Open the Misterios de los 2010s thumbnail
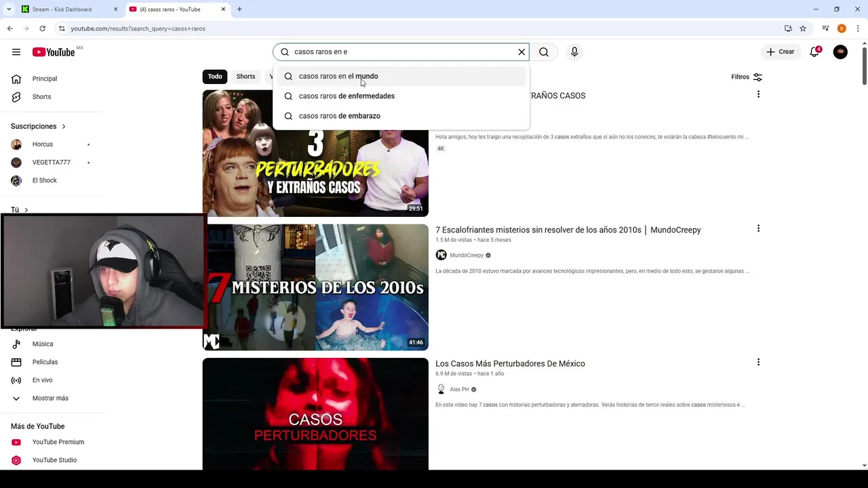 315,287
